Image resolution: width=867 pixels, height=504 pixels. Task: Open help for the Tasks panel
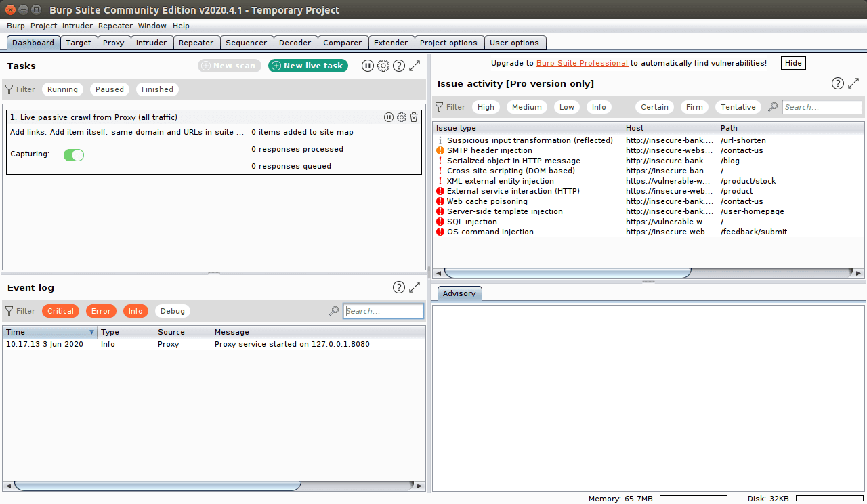click(x=399, y=66)
